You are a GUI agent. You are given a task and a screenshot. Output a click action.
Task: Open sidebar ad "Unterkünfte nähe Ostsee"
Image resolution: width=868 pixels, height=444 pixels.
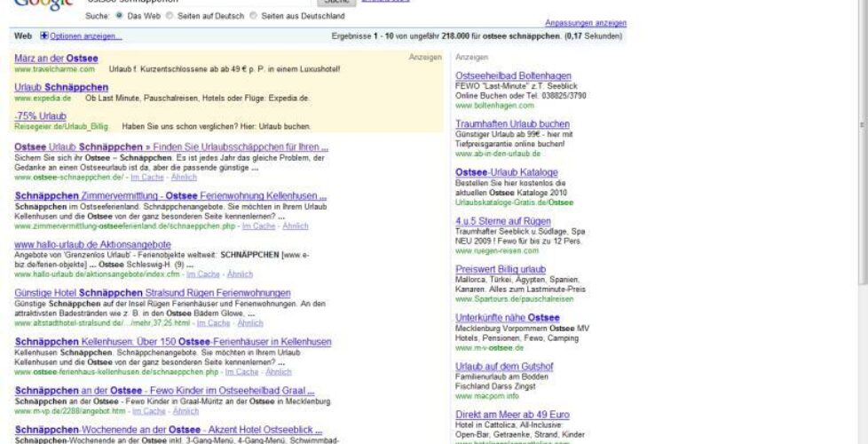508,318
